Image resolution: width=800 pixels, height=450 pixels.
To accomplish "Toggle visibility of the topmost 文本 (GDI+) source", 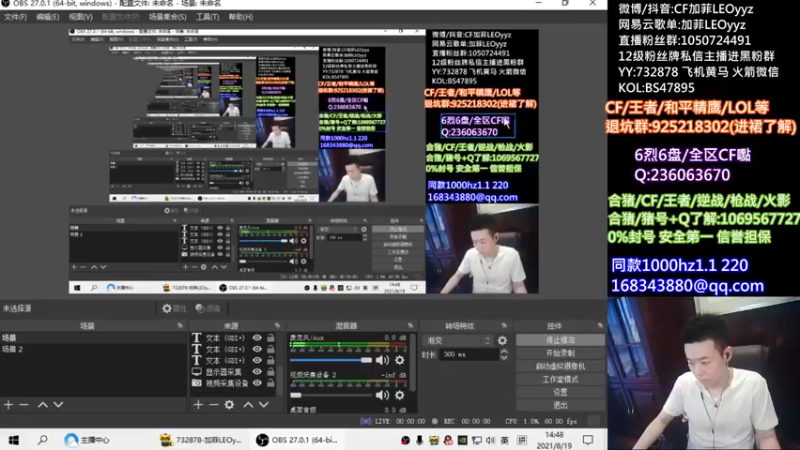I will click(257, 338).
